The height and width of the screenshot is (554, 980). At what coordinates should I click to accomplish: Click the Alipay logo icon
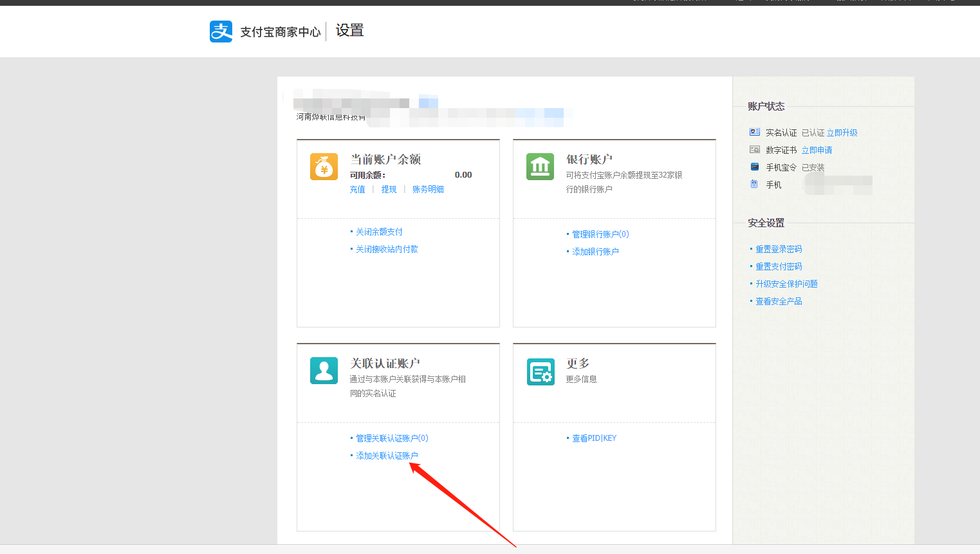click(221, 32)
